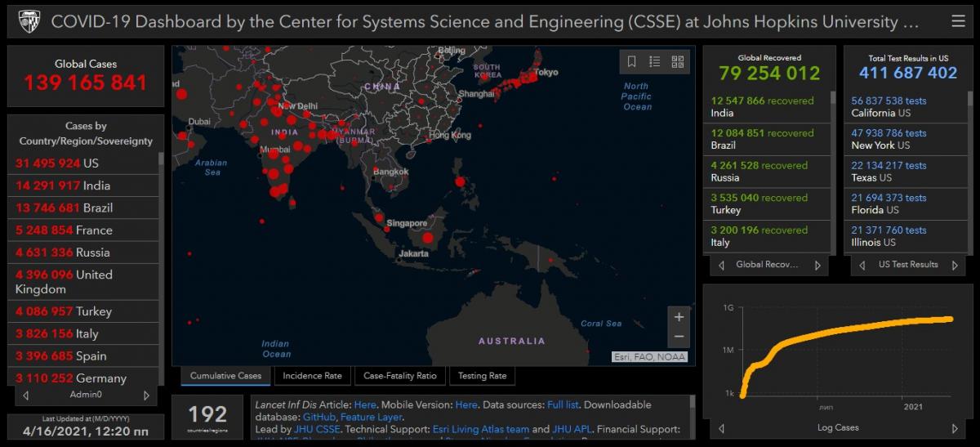The height and width of the screenshot is (447, 980).
Task: Click the Johns Hopkins University shield logo
Action: tap(29, 21)
